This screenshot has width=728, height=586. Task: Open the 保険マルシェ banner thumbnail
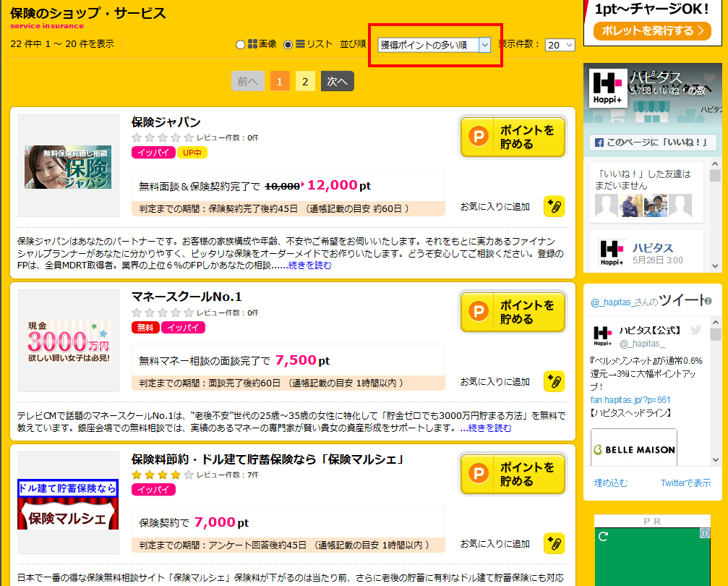point(68,504)
